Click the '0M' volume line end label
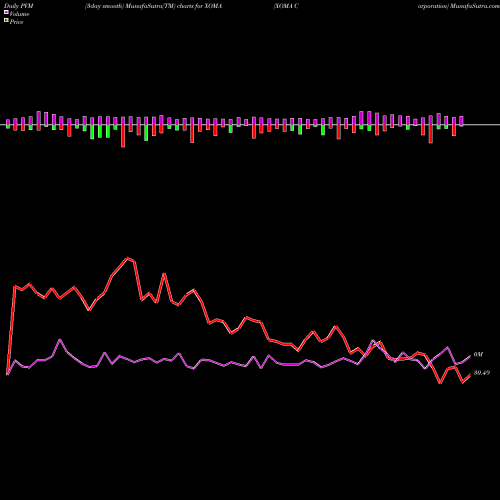The image size is (500, 500). tap(478, 355)
